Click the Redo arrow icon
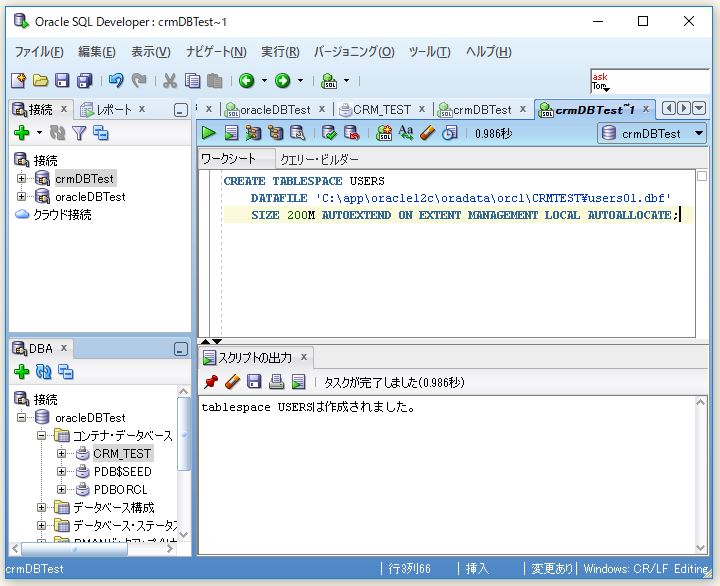 [138, 81]
